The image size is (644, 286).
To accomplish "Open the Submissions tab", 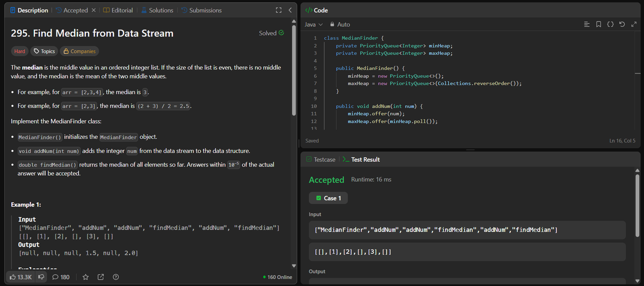I will point(201,10).
